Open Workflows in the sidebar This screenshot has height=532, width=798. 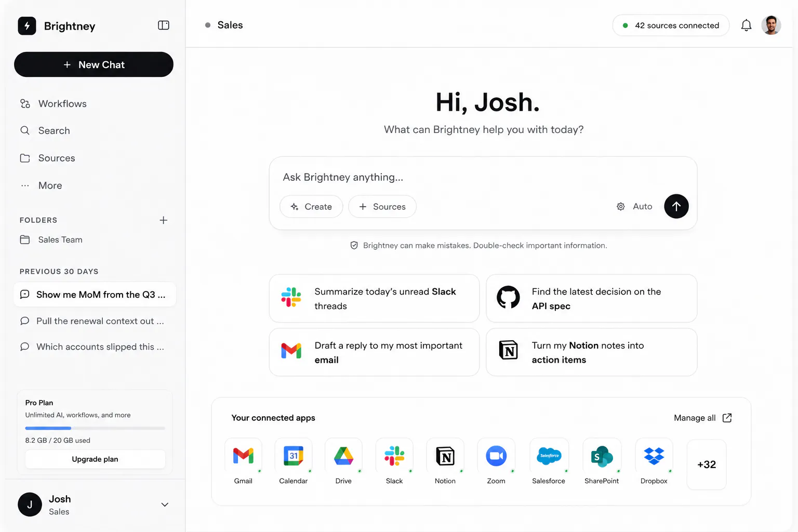point(53,103)
